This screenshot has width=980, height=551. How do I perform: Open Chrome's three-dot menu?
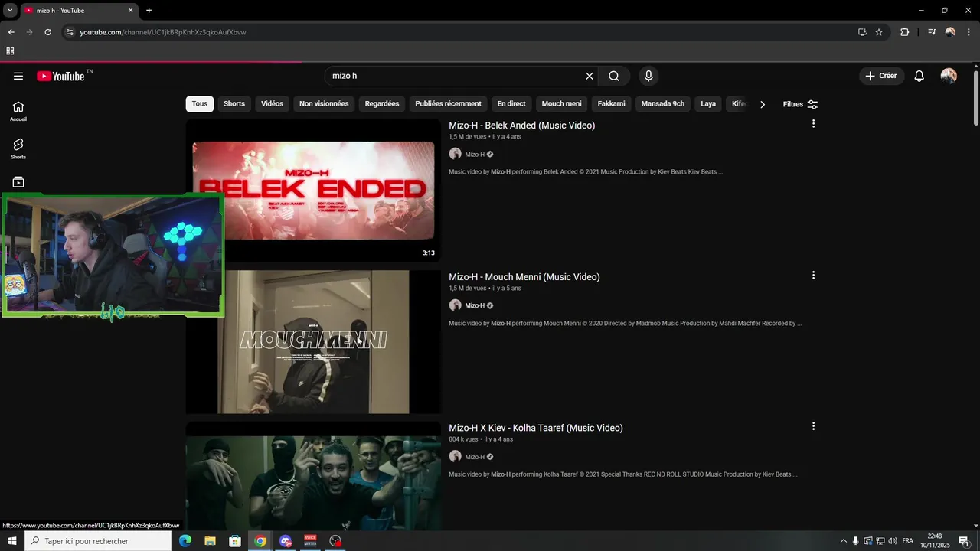(x=969, y=32)
